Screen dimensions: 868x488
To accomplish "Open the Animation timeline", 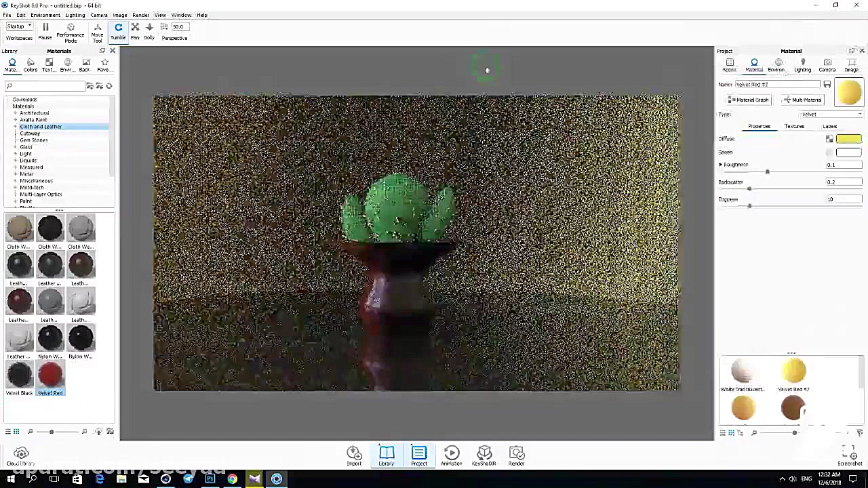I will 452,455.
